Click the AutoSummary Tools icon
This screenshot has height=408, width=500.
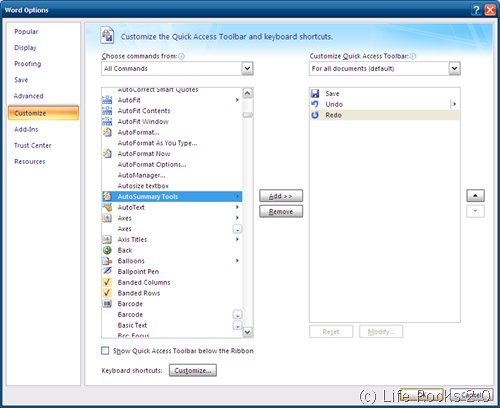click(x=107, y=196)
